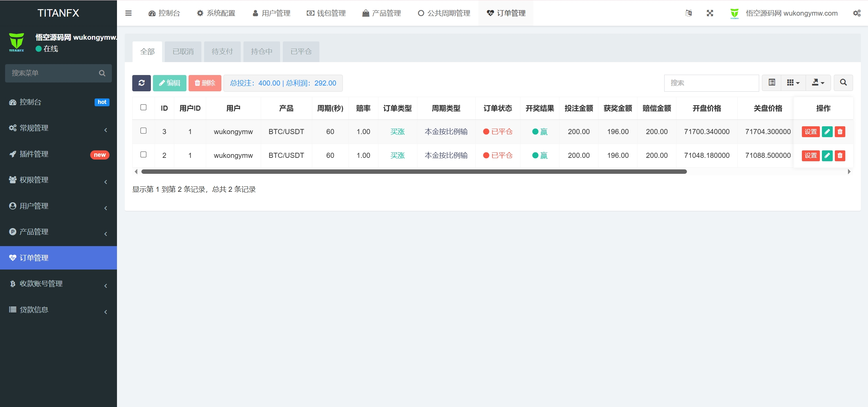Image resolution: width=868 pixels, height=407 pixels.
Task: Click 设置 button for order 3
Action: 810,132
